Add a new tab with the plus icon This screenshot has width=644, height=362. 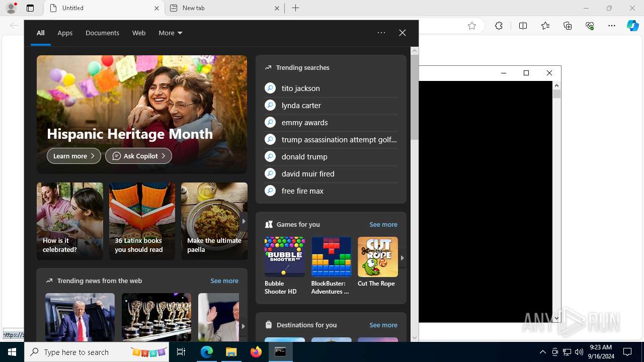(x=295, y=8)
